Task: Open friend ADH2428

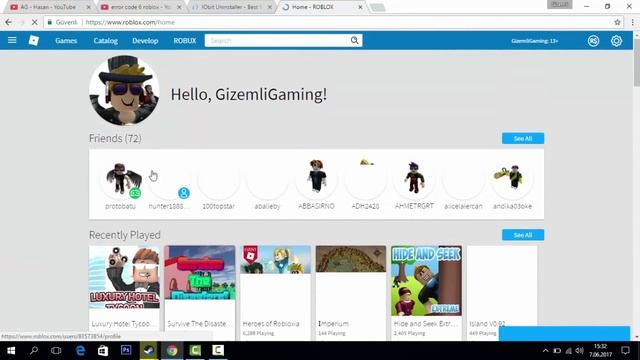Action: 365,184
